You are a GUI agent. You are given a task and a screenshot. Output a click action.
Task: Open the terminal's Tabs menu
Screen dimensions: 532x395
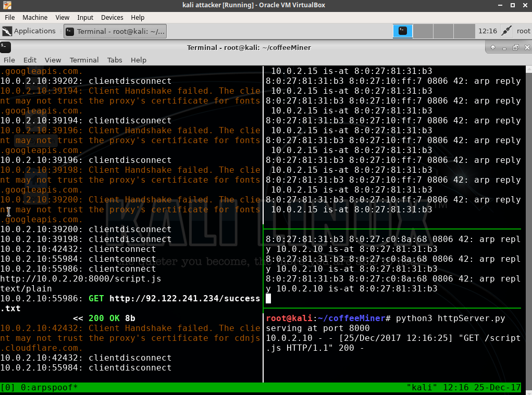point(115,60)
